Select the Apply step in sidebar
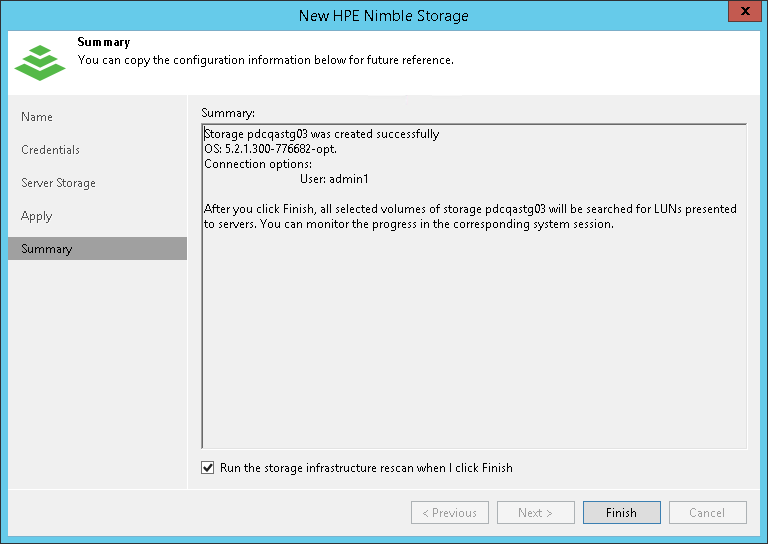This screenshot has width=768, height=544. click(36, 216)
